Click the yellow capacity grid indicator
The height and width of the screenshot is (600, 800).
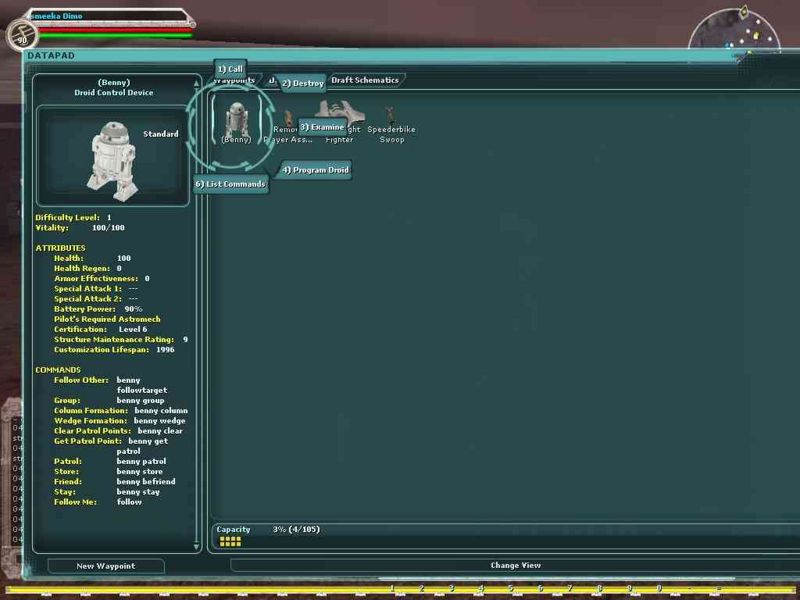(230, 541)
